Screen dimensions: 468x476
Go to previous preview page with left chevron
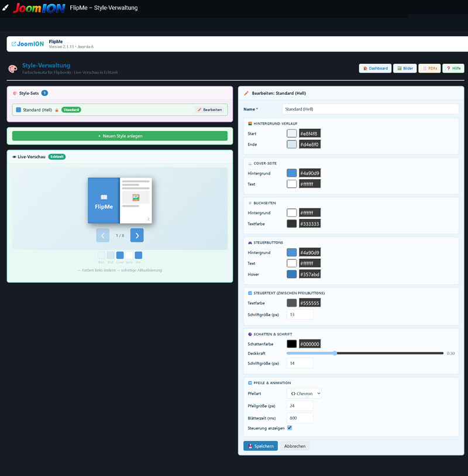coord(103,235)
